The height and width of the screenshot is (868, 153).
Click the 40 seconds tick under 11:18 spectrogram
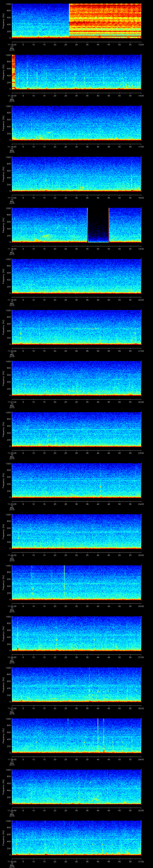[98, 249]
